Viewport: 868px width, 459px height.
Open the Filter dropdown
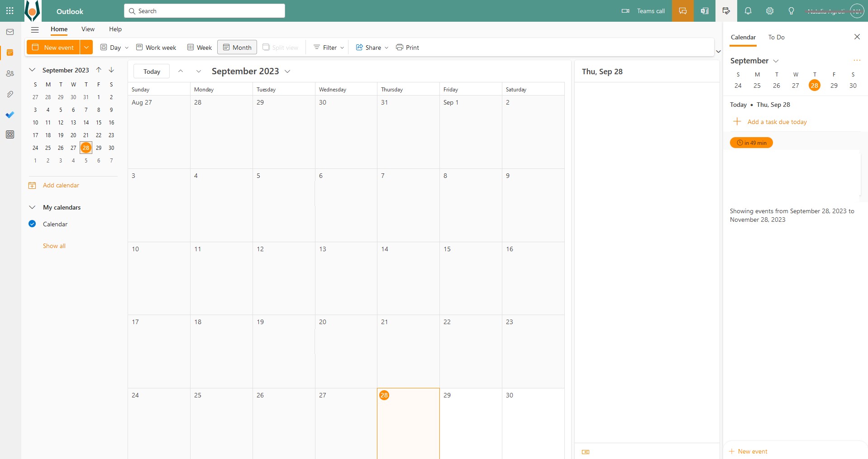click(x=329, y=48)
